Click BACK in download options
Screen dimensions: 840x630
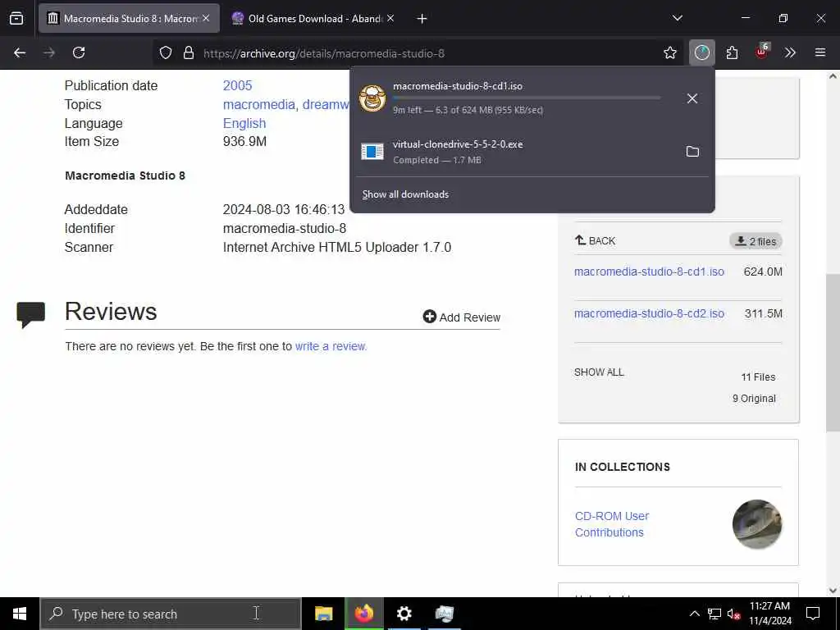coord(596,240)
